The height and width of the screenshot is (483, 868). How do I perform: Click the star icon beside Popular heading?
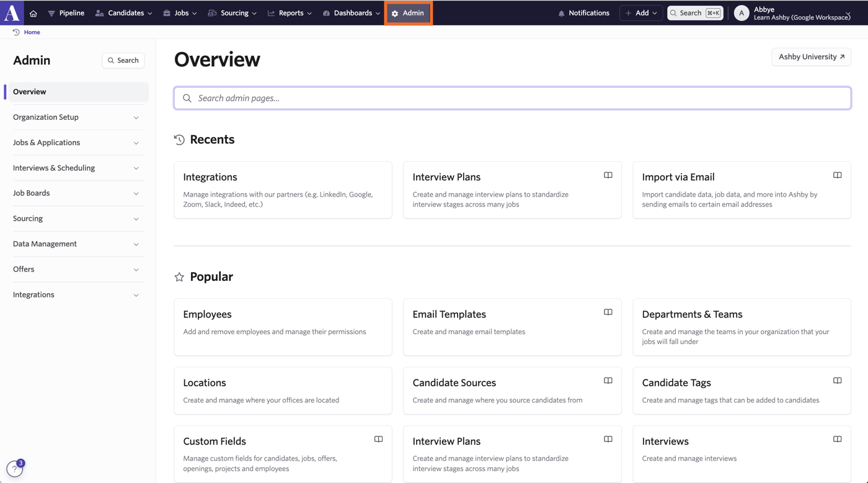click(x=179, y=277)
